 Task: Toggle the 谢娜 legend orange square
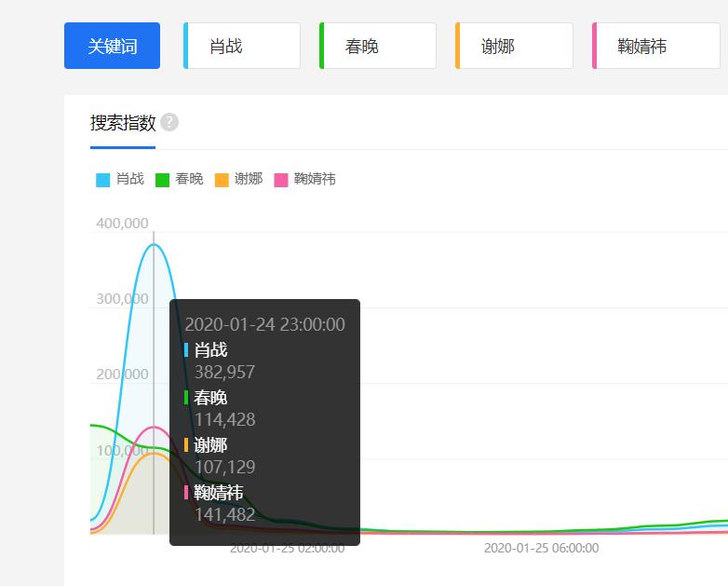(x=222, y=180)
